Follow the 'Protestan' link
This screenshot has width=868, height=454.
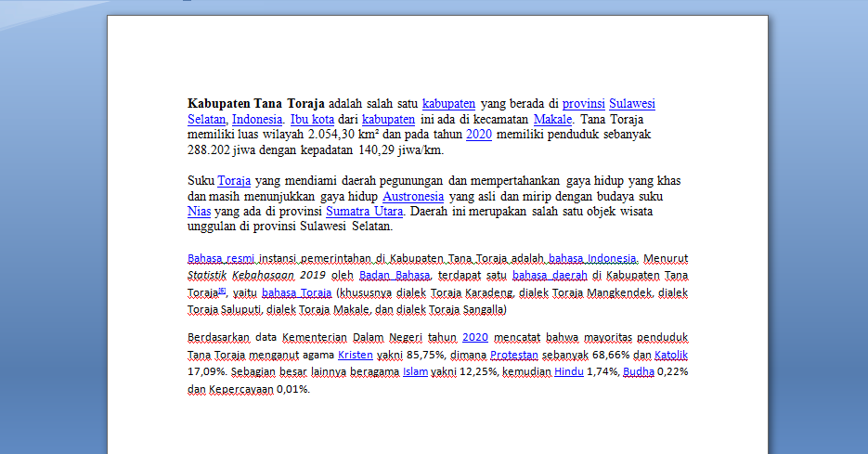coord(514,355)
